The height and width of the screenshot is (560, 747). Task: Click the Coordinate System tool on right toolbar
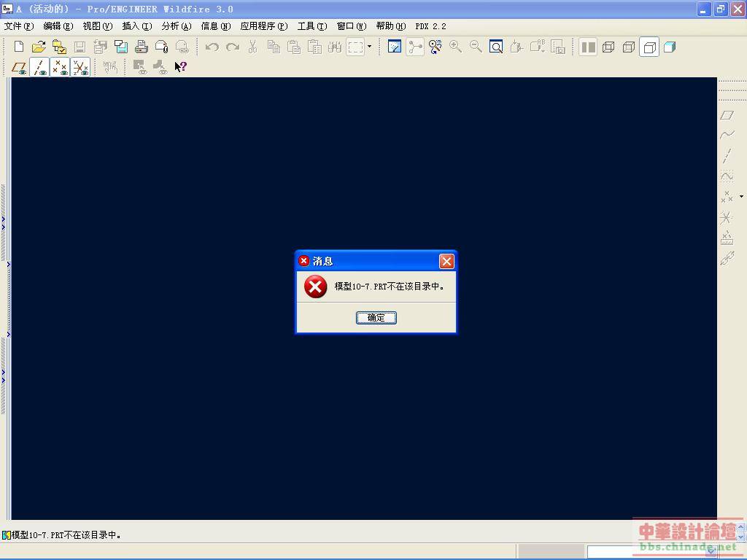(x=727, y=217)
